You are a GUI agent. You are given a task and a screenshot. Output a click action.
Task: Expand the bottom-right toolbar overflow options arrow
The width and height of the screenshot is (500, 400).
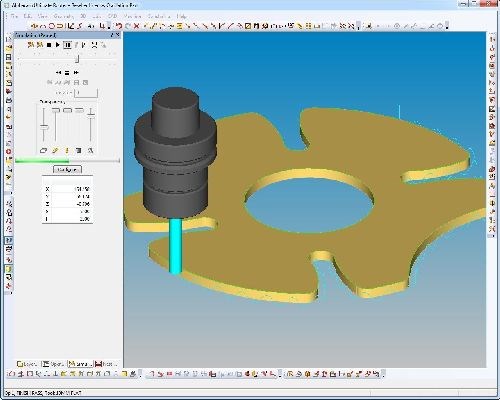tap(383, 374)
